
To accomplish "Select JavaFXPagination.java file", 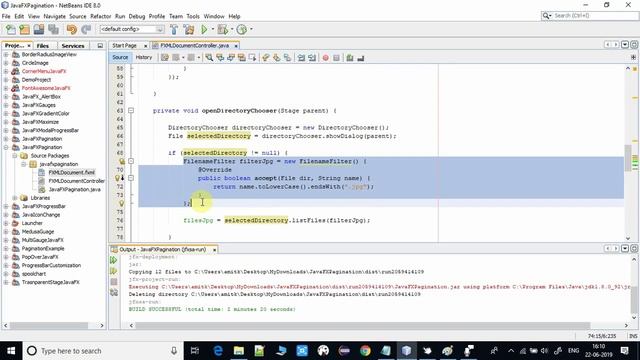I will coord(74,189).
